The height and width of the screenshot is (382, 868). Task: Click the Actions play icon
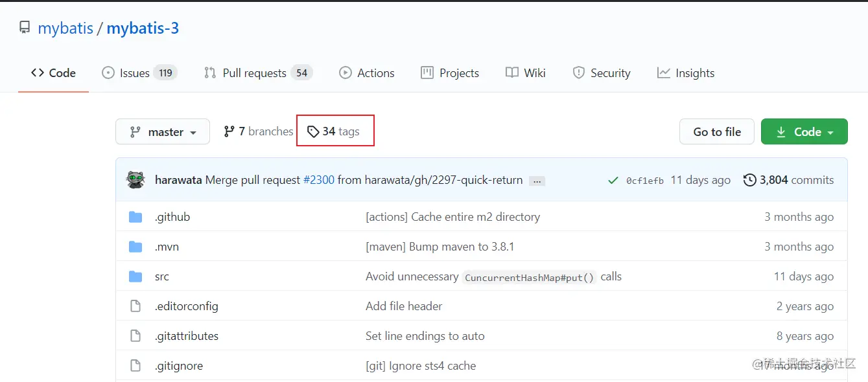click(346, 73)
